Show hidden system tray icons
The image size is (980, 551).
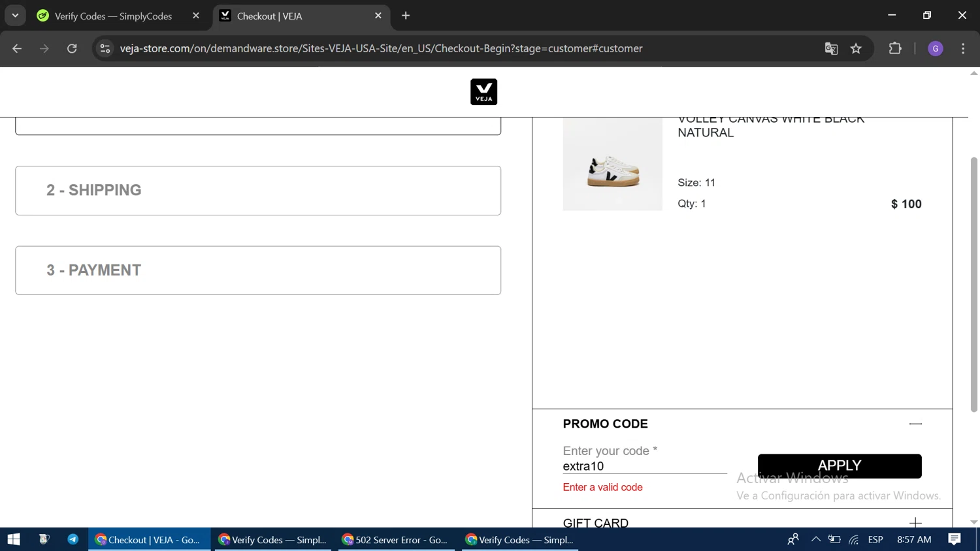point(815,539)
